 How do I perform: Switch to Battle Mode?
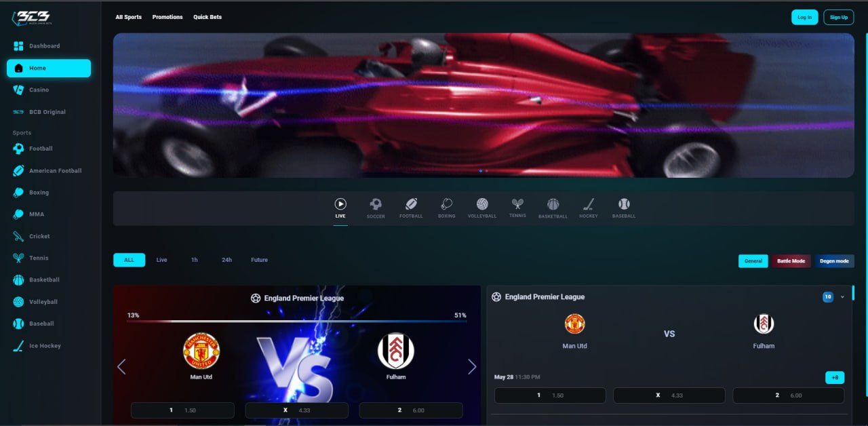click(x=791, y=260)
